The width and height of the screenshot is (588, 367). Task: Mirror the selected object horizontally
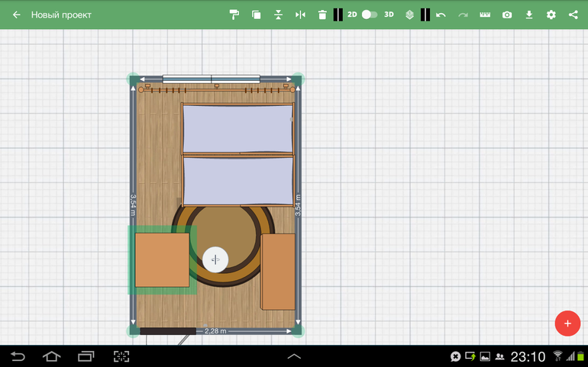[x=300, y=14]
